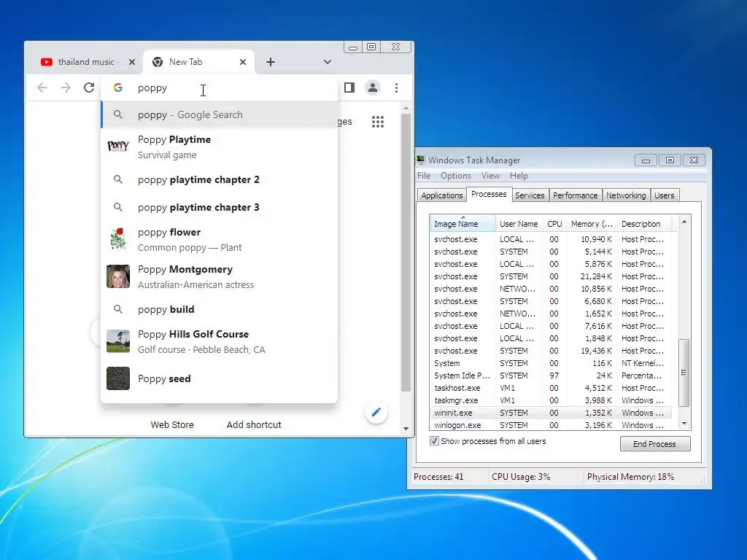Viewport: 747px width, 560px height.
Task: Open Task Manager View menu
Action: 490,176
